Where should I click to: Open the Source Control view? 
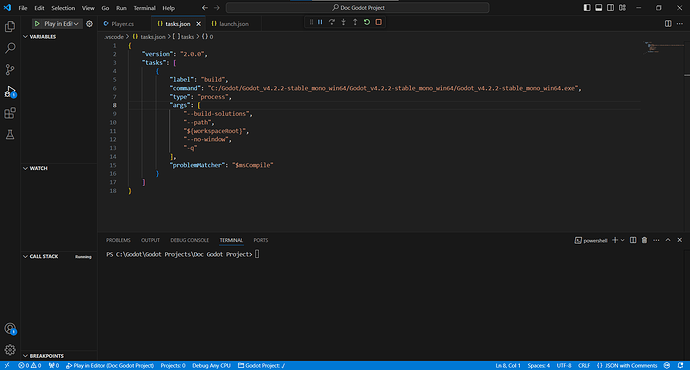click(x=10, y=70)
